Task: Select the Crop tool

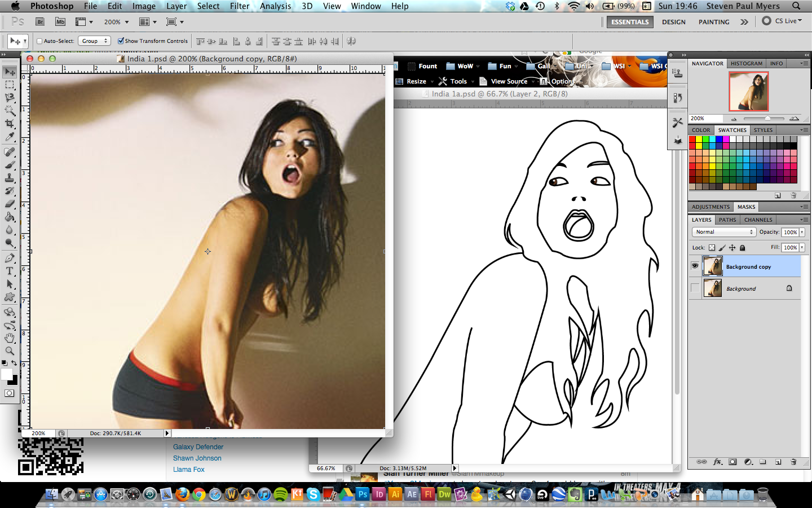Action: (x=10, y=123)
